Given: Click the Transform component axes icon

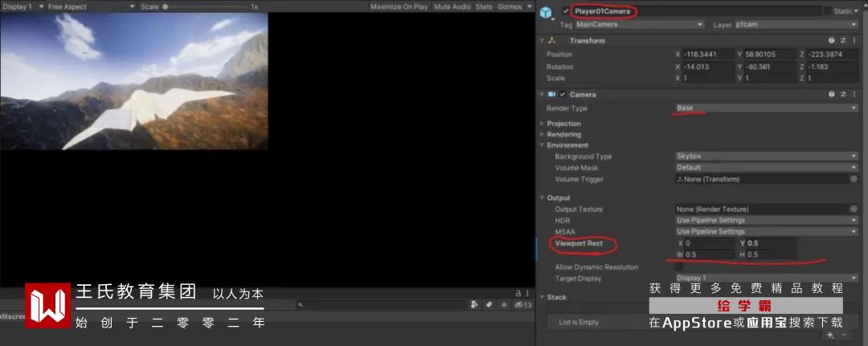Looking at the screenshot, I should pos(551,41).
